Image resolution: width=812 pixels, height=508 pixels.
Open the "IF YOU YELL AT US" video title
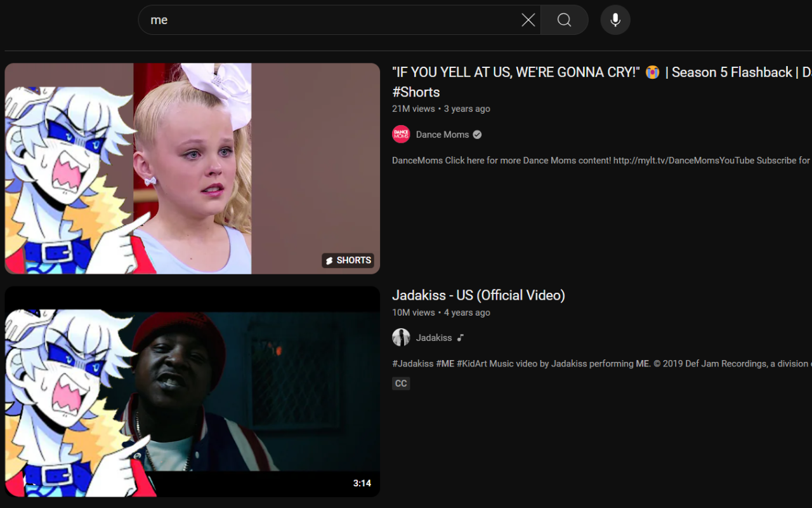602,82
